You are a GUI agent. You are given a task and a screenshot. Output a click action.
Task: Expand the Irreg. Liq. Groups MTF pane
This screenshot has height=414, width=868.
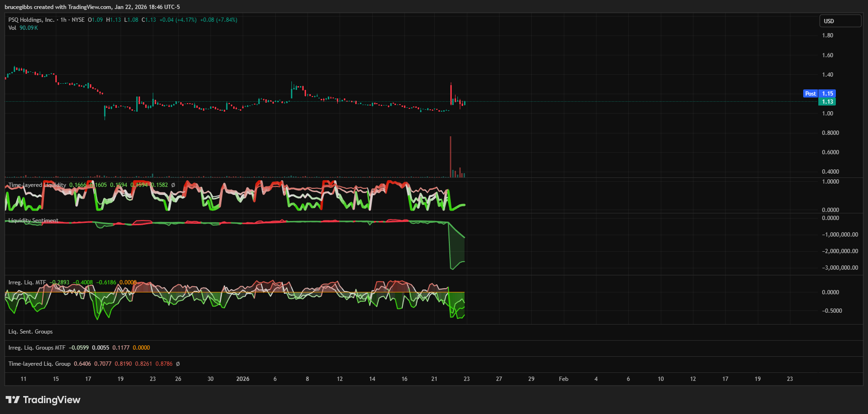coord(37,348)
